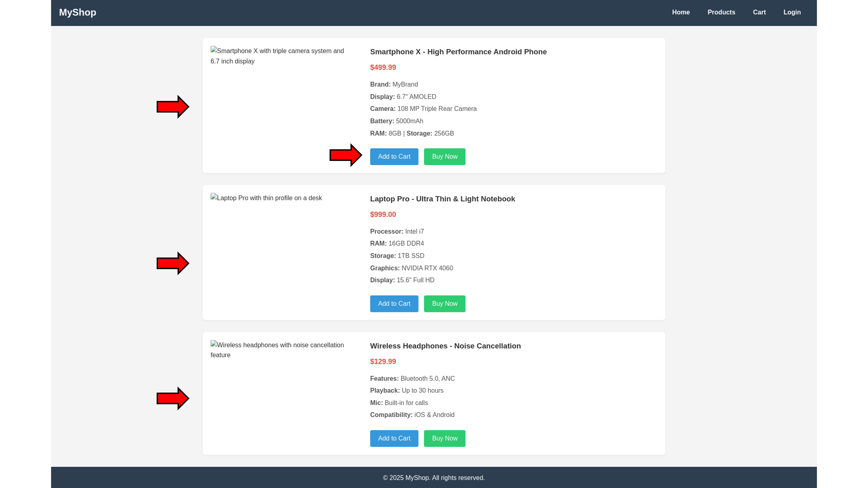Open the Cart page
Image resolution: width=868 pixels, height=488 pixels.
pos(759,12)
